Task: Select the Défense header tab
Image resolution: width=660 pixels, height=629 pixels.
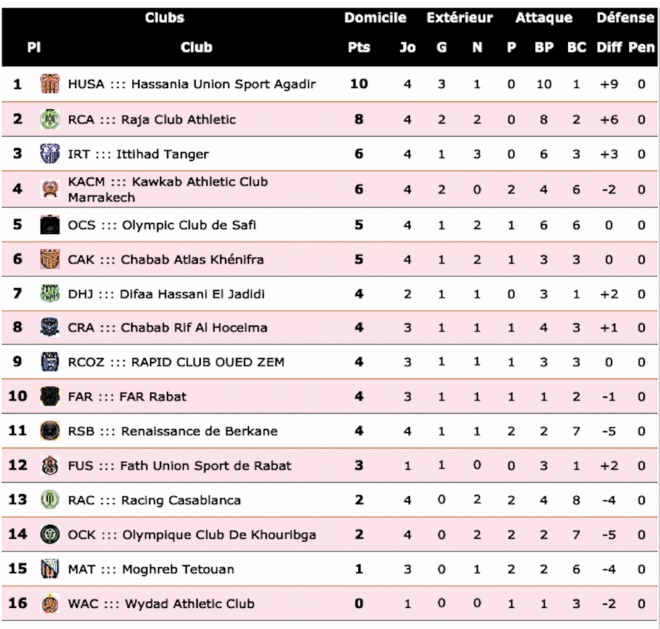Action: pyautogui.click(x=625, y=18)
